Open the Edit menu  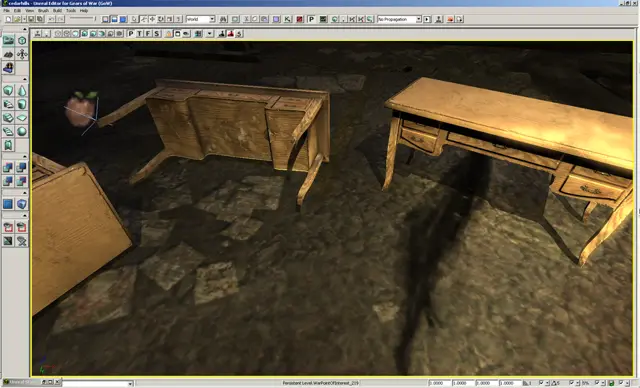(18, 11)
